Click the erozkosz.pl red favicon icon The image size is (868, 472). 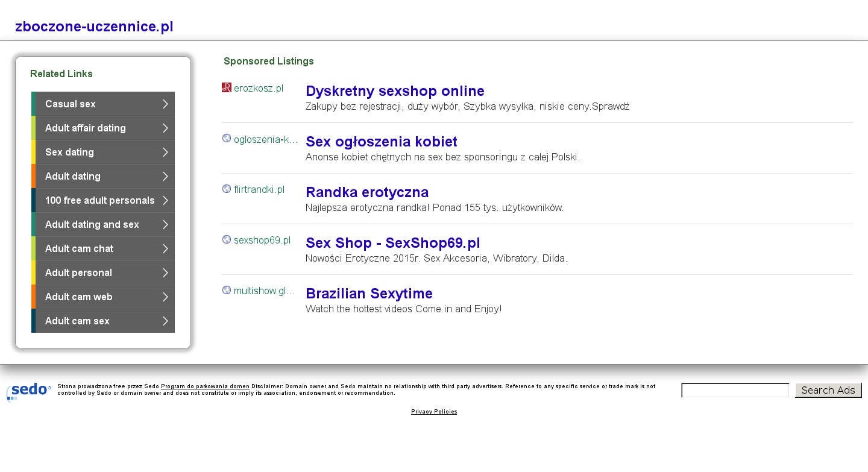coord(227,88)
